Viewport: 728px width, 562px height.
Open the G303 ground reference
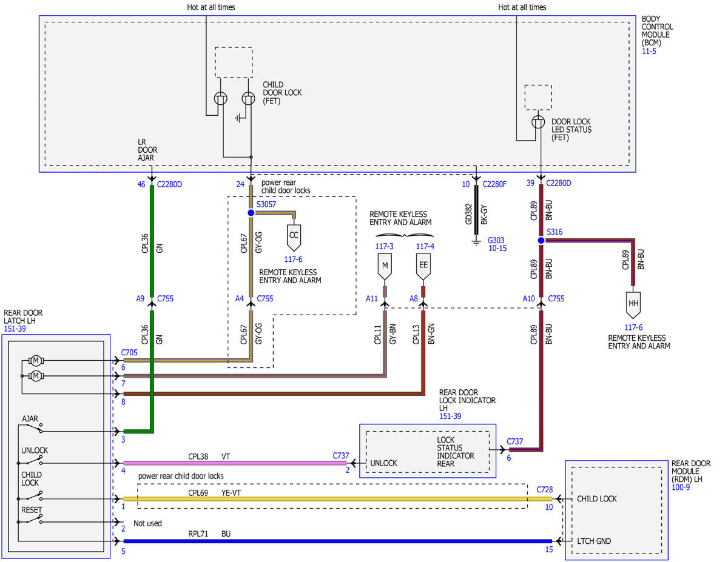pos(496,240)
